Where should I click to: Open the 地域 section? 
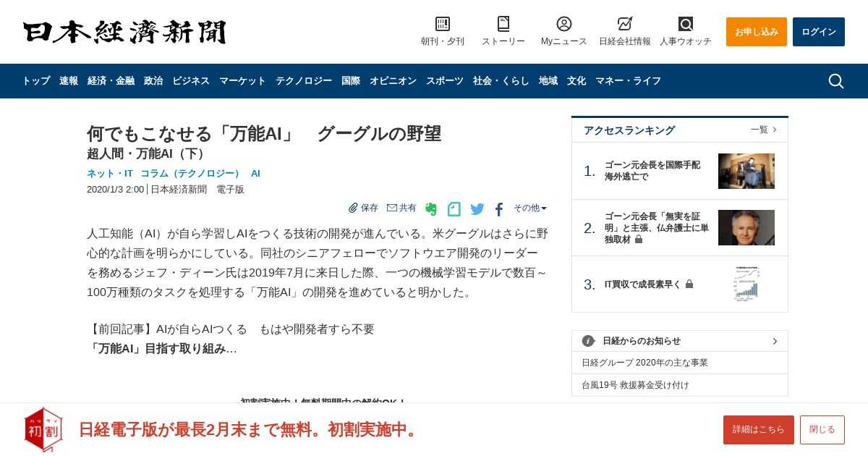coord(548,81)
